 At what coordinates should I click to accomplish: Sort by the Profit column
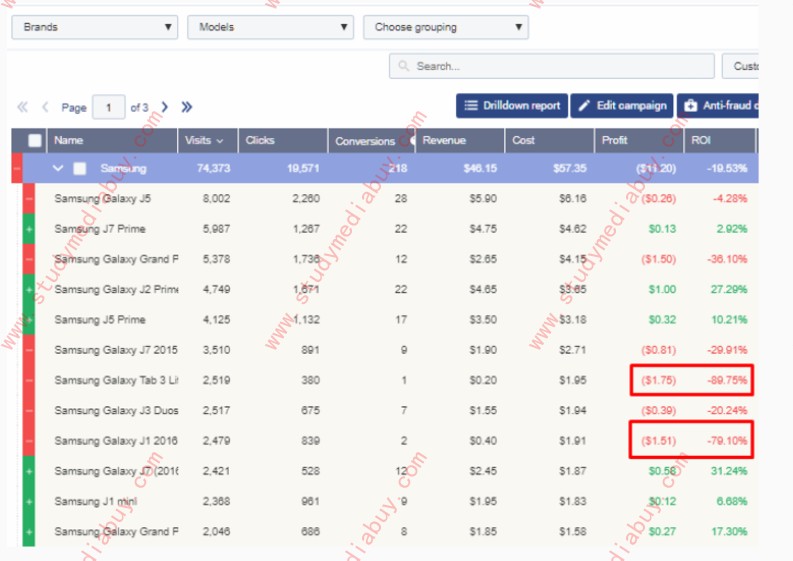coord(639,141)
